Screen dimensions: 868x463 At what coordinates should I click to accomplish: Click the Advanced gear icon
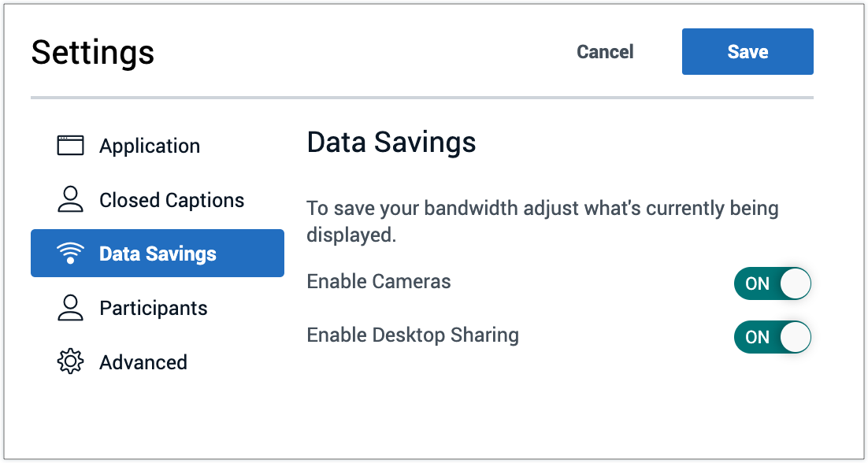(70, 362)
